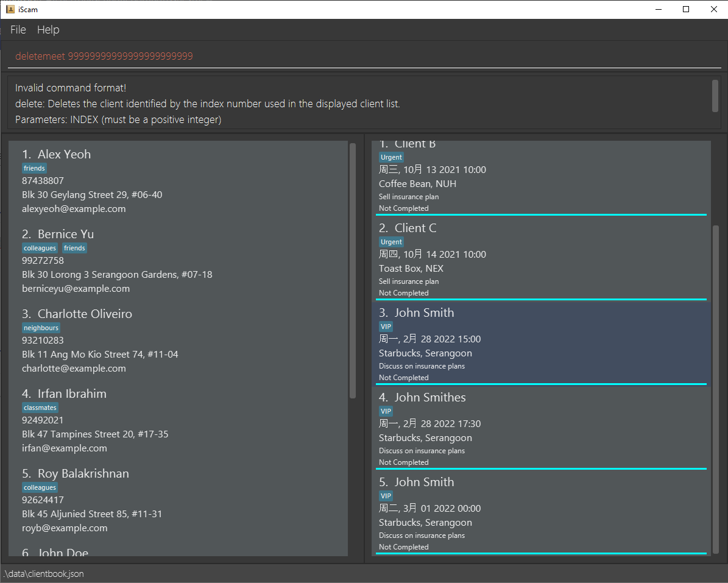Select the Client C meeting
Screen dimensions: 728x583
542,258
